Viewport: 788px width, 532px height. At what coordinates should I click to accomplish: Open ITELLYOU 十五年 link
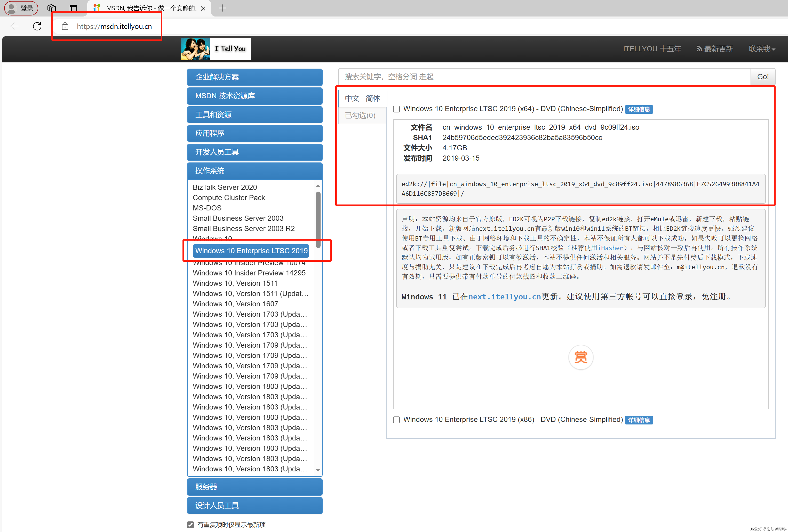[x=652, y=49]
